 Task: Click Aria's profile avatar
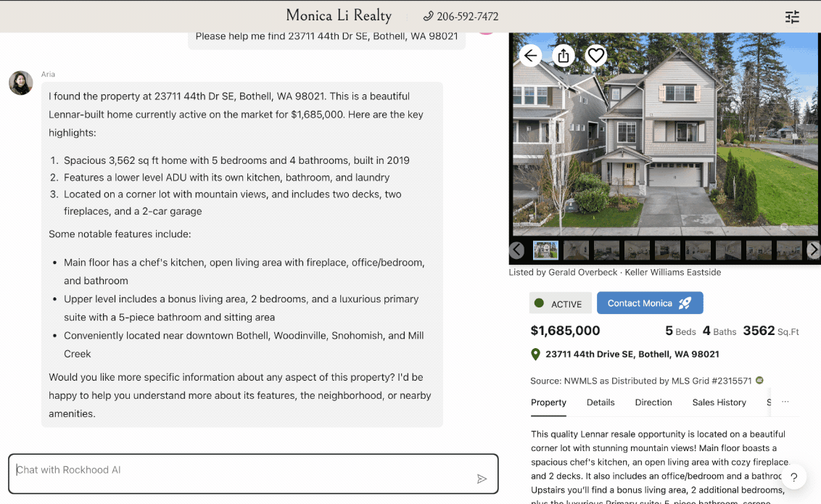tap(20, 83)
